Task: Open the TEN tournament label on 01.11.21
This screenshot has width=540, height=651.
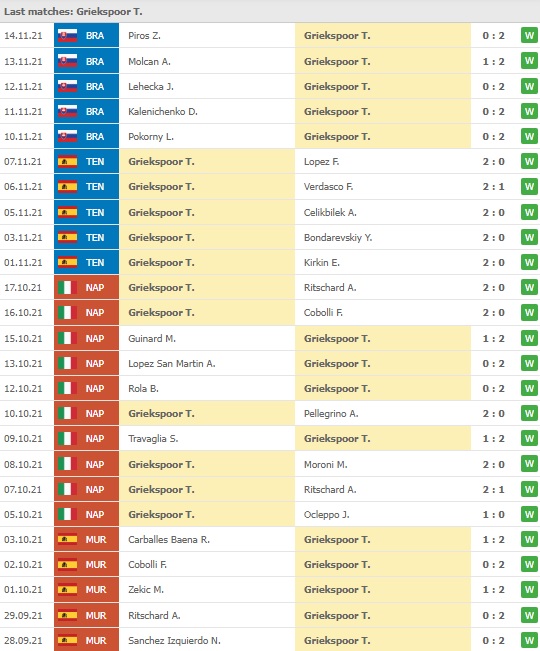Action: 95,262
